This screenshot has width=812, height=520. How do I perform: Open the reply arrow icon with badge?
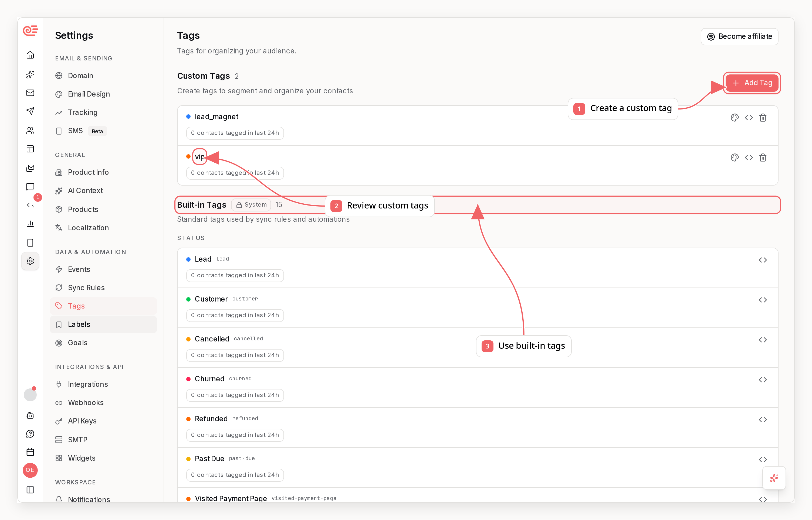coord(30,205)
